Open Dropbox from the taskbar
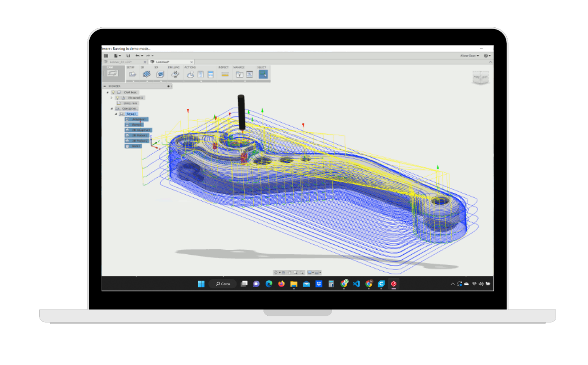The height and width of the screenshot is (365, 588). pyautogui.click(x=319, y=284)
